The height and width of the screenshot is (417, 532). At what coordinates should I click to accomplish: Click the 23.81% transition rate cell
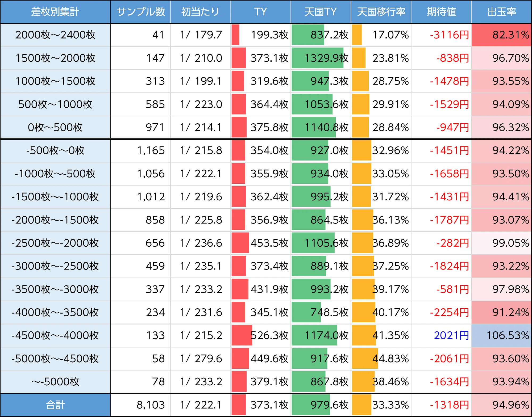(381, 58)
